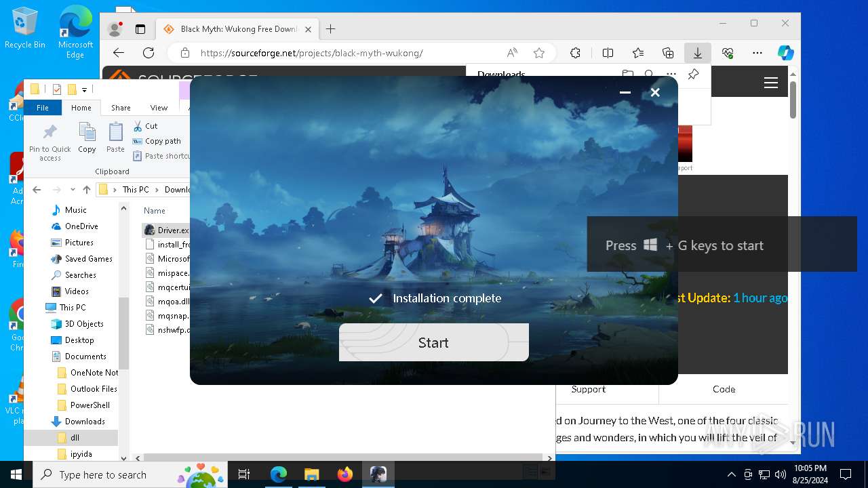Image resolution: width=868 pixels, height=488 pixels.
Task: Add this page to favorites with the star
Action: click(x=539, y=53)
